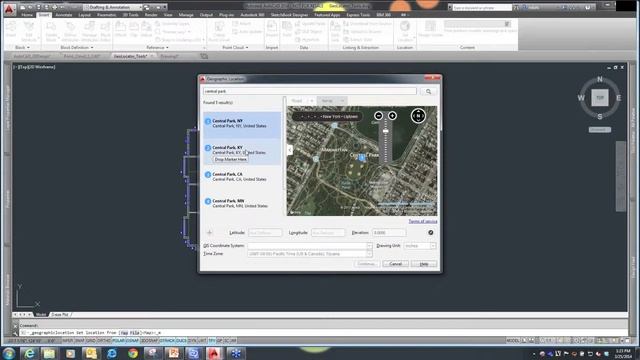Toggle DUCS in status bar

pyautogui.click(x=181, y=341)
